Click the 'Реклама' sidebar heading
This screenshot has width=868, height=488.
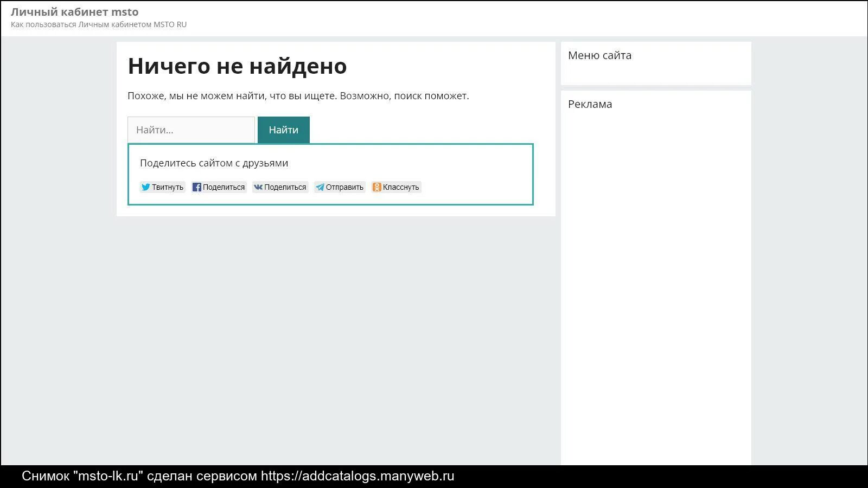coord(590,104)
